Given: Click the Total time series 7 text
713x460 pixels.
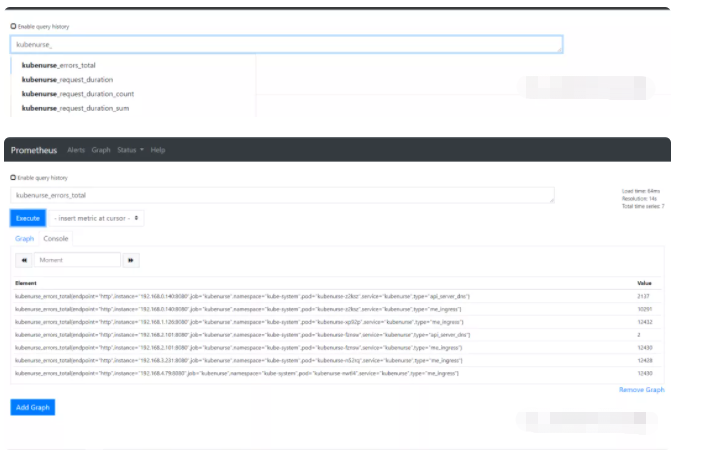Looking at the screenshot, I should (x=643, y=206).
